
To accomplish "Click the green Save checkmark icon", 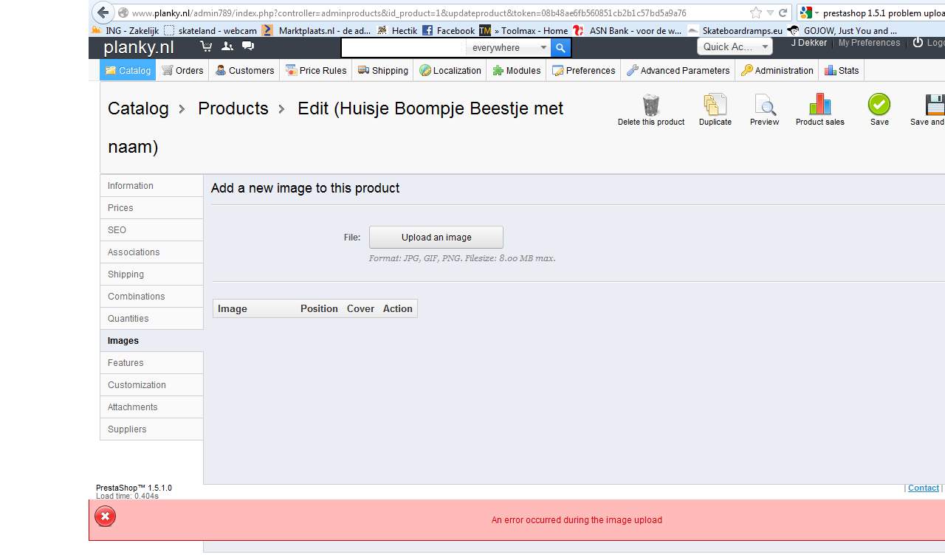I will pos(879,105).
